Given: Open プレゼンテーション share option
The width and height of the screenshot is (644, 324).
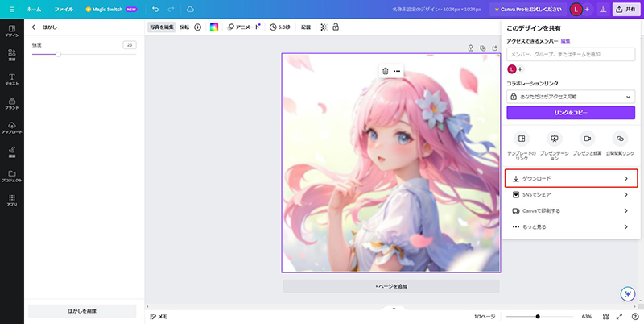Looking at the screenshot, I should coord(555,146).
